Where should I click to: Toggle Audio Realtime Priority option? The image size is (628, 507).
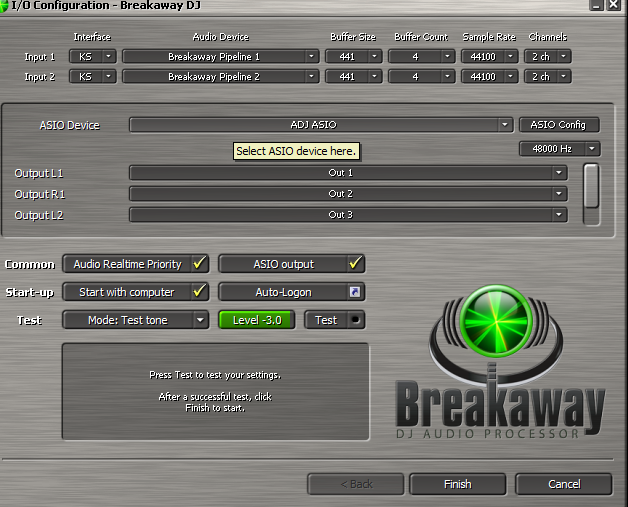click(x=136, y=264)
